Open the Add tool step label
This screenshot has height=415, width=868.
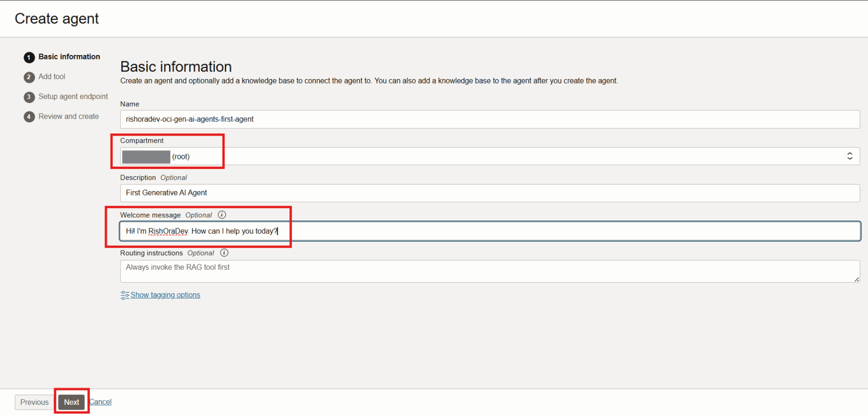[x=52, y=77]
